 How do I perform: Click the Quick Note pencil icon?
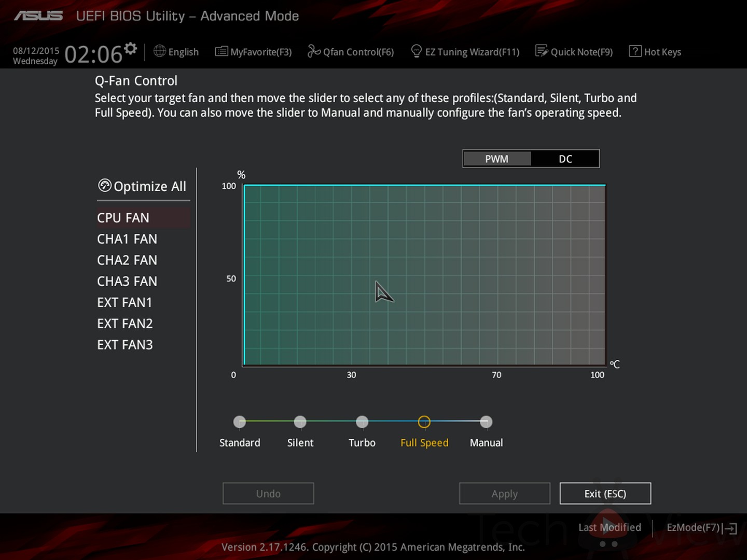[x=542, y=51]
